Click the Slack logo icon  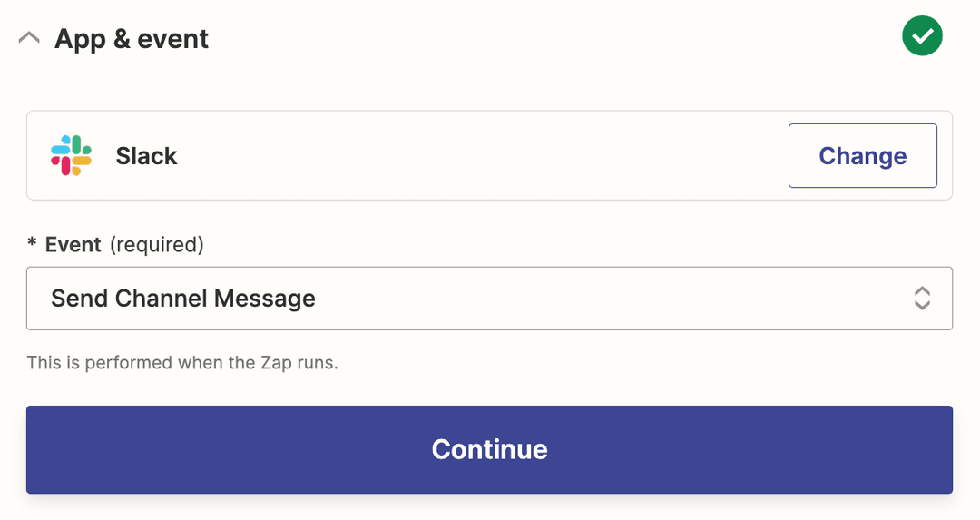click(x=71, y=155)
